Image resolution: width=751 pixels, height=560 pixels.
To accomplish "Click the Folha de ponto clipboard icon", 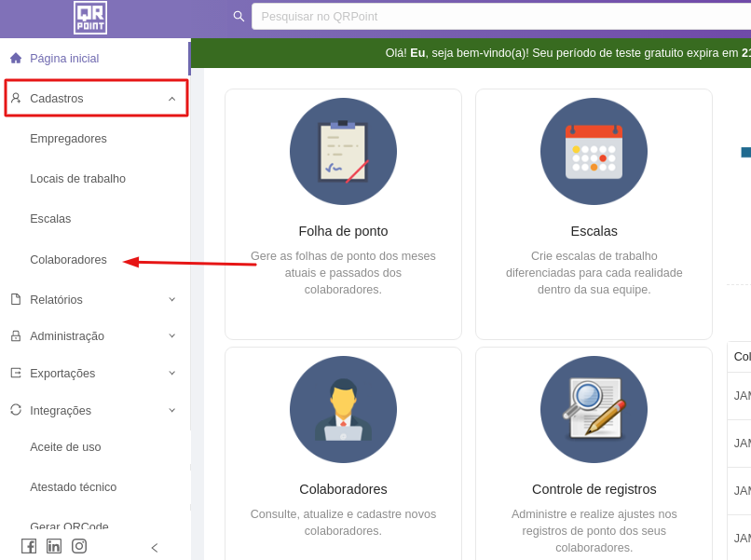I will tap(343, 151).
